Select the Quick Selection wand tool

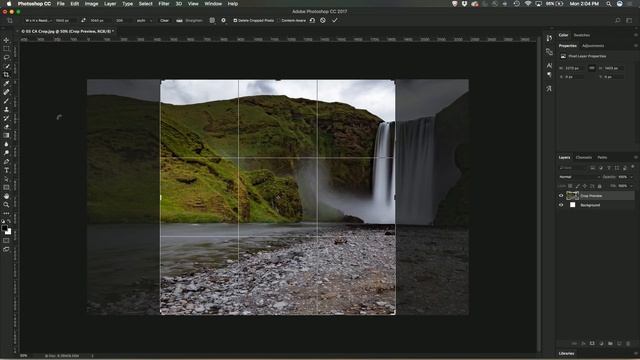click(x=6, y=66)
